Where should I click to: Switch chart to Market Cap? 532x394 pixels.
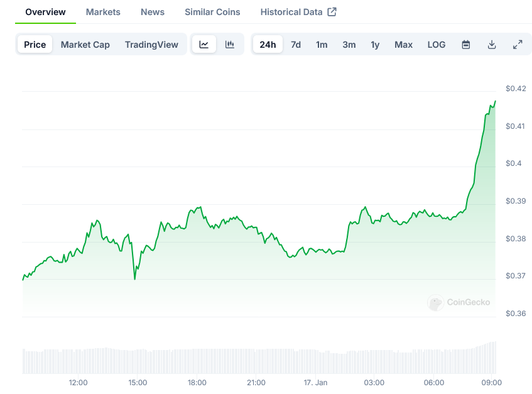[85, 45]
